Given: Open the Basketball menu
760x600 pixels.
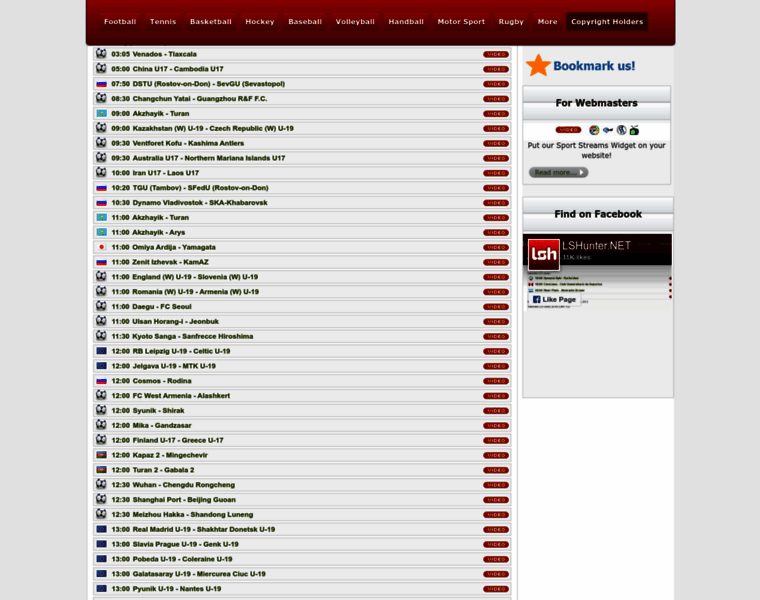Looking at the screenshot, I should click(211, 22).
